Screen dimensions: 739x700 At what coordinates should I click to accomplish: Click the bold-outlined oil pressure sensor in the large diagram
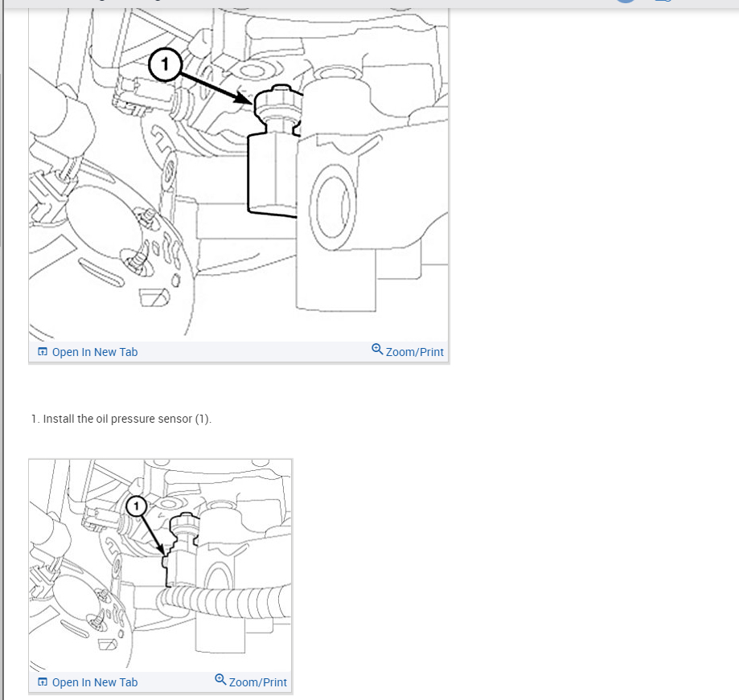point(275,152)
